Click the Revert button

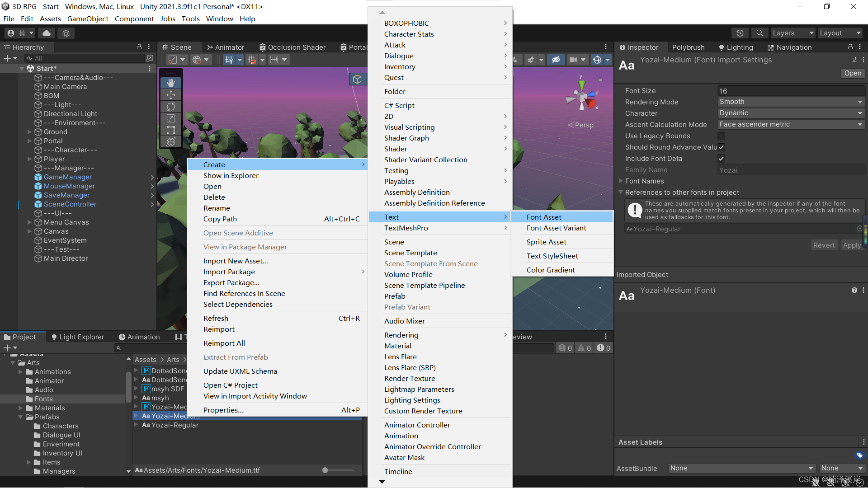824,245
